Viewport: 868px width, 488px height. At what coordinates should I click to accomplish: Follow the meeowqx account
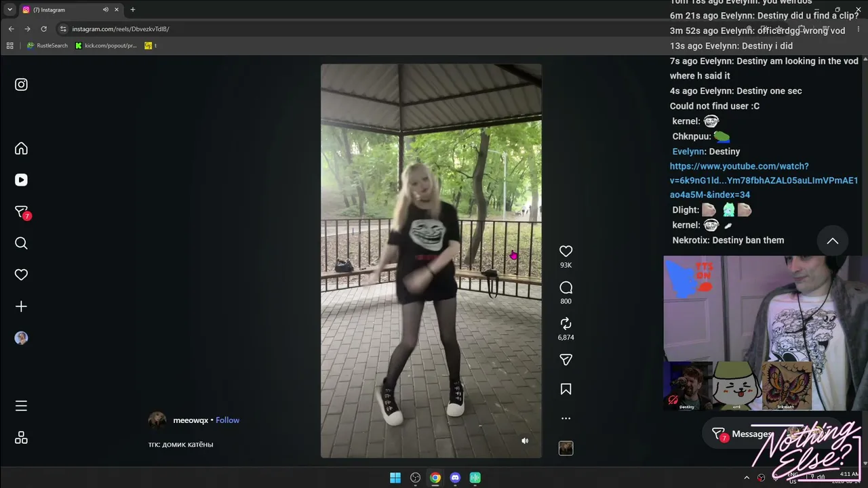point(227,420)
